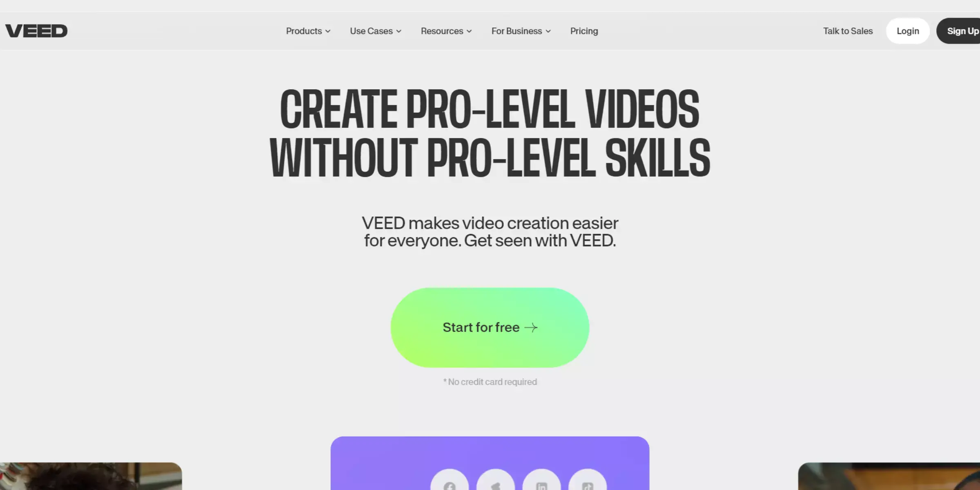The height and width of the screenshot is (490, 980).
Task: Click the Login button
Action: 907,31
